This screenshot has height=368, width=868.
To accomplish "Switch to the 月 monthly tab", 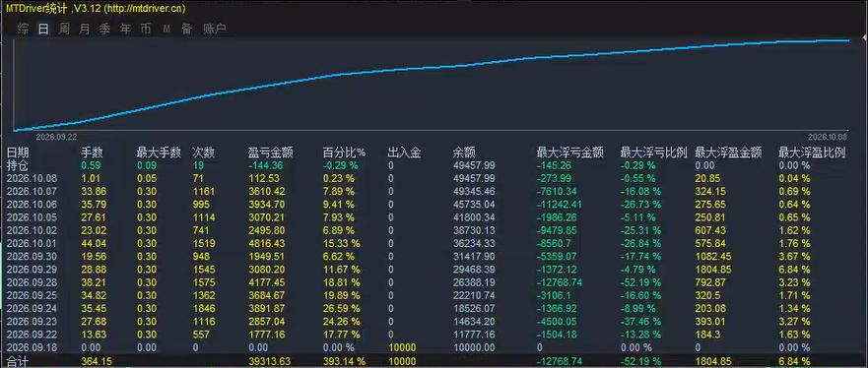I will coord(84,30).
